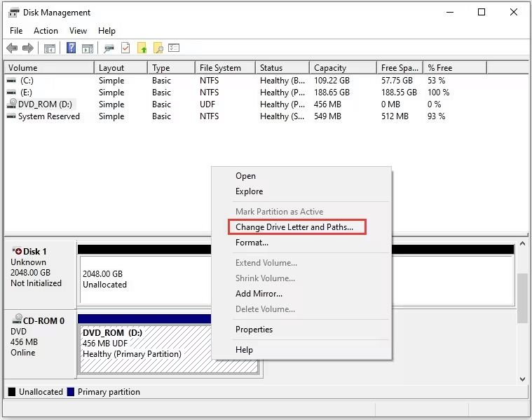This screenshot has width=532, height=420.
Task: Sort volumes by the Capacity column header
Action: (330, 68)
